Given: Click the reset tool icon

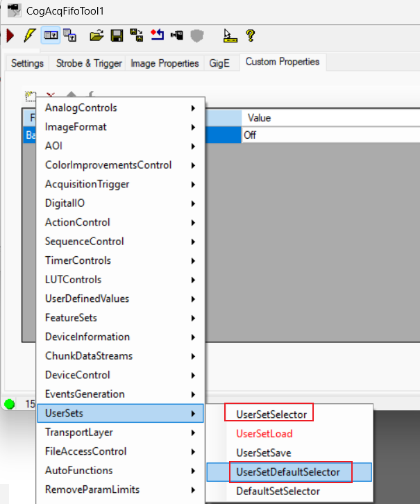Looking at the screenshot, I should pyautogui.click(x=157, y=35).
